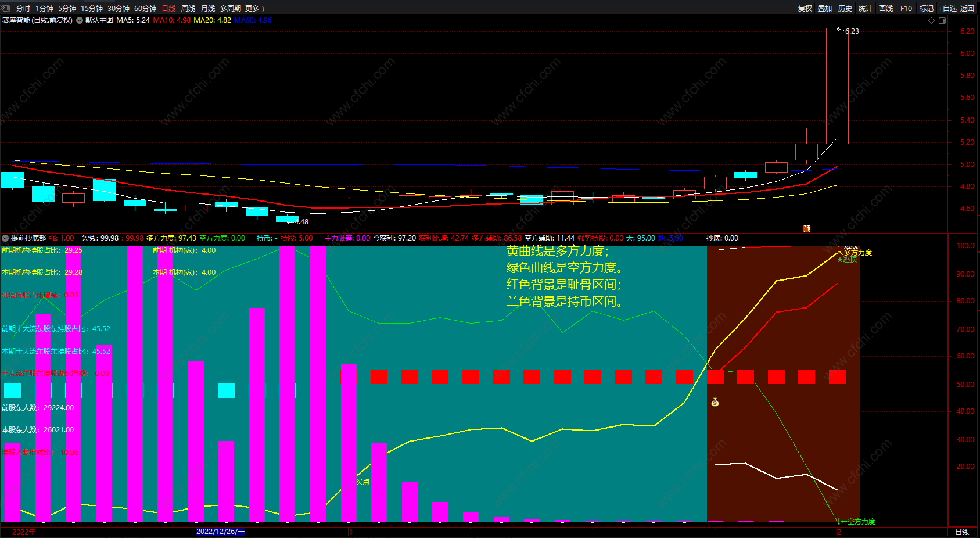Select the 日线 daily chart tab
Image resolution: width=980 pixels, height=538 pixels.
pos(169,9)
